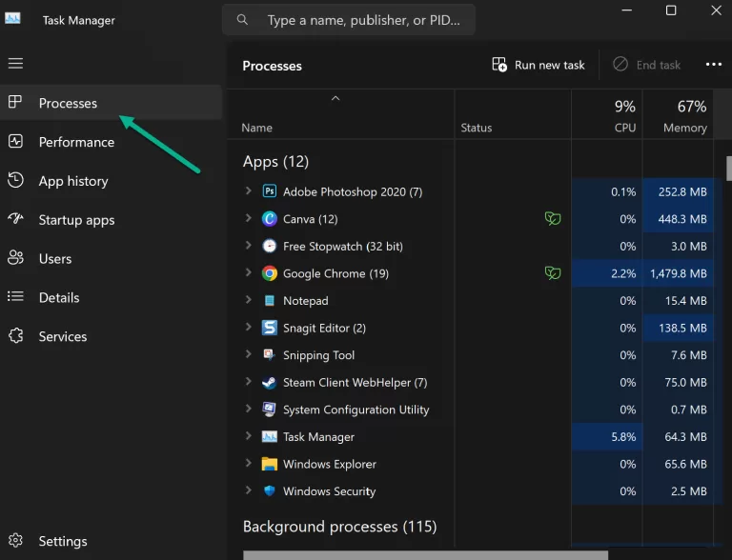Open the three-dot more options menu

(x=713, y=65)
